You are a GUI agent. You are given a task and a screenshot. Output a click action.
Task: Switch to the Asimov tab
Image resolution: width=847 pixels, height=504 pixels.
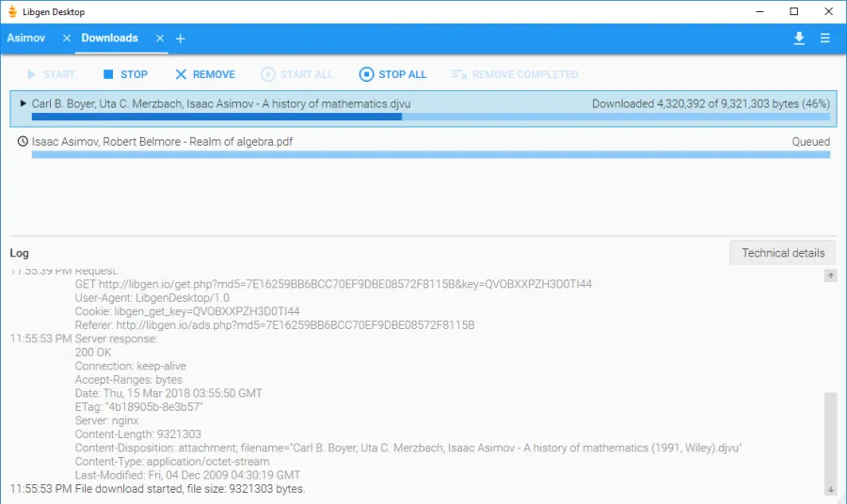click(x=26, y=38)
